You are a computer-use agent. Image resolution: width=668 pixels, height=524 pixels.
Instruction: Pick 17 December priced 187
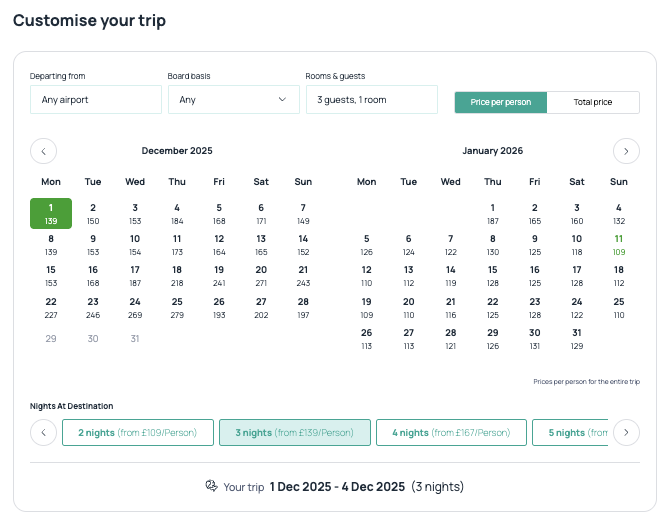click(135, 276)
